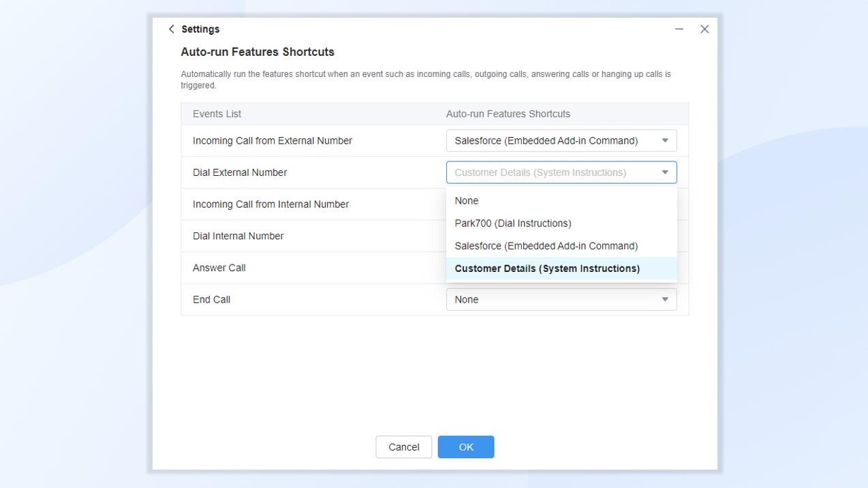
Task: Click the End Call dropdown arrow
Action: [x=664, y=300]
